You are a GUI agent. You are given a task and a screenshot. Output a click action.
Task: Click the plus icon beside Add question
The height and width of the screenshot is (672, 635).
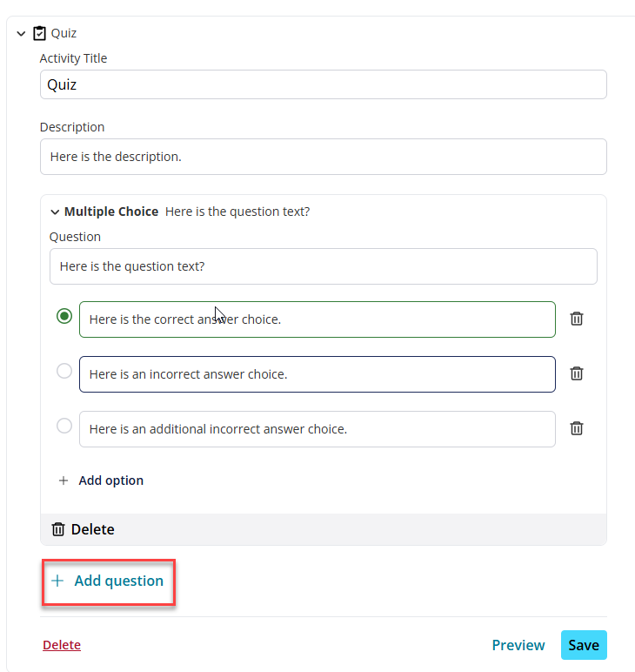coord(57,581)
